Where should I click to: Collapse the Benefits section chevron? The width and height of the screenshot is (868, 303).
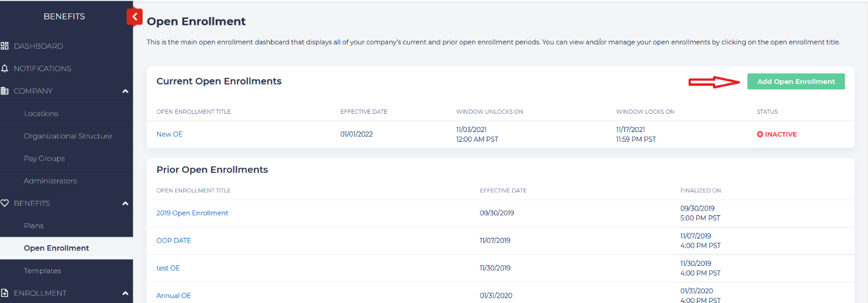click(125, 203)
